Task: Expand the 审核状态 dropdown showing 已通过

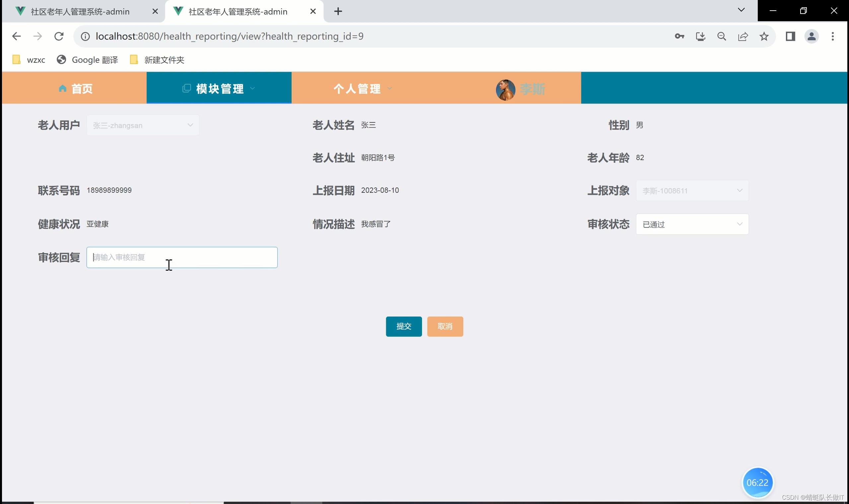Action: coord(692,224)
